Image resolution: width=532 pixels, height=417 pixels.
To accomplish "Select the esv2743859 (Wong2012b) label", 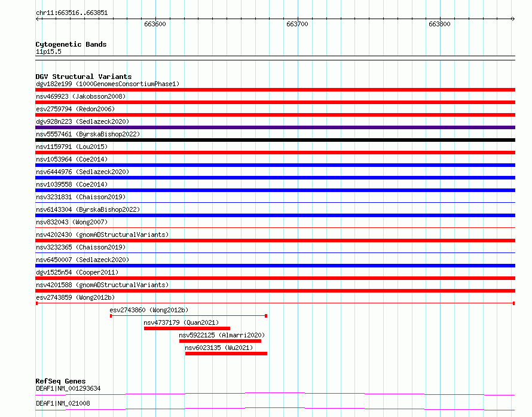I will coord(75,297).
